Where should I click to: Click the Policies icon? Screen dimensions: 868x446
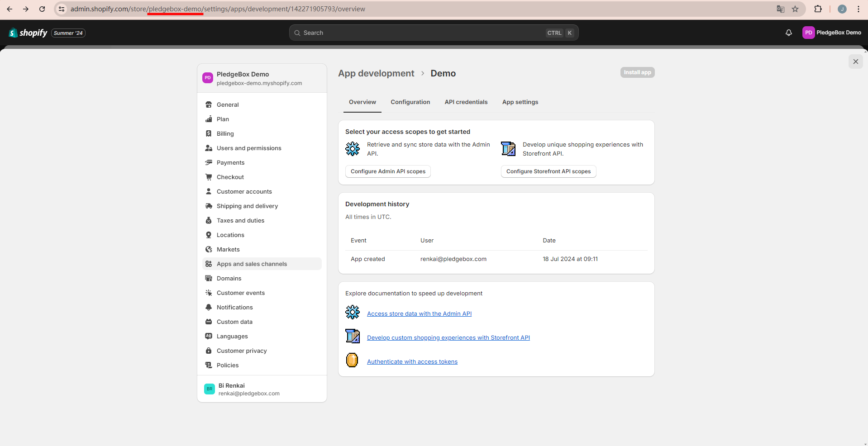tap(209, 365)
